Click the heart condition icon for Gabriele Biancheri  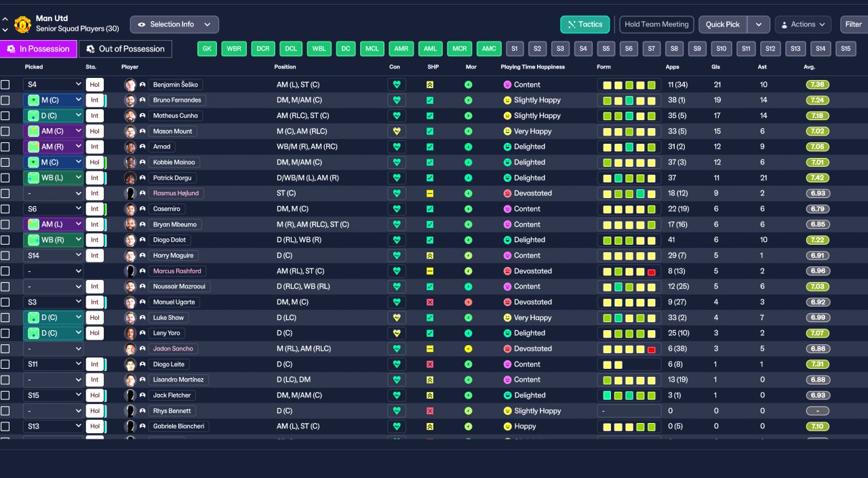(x=396, y=426)
